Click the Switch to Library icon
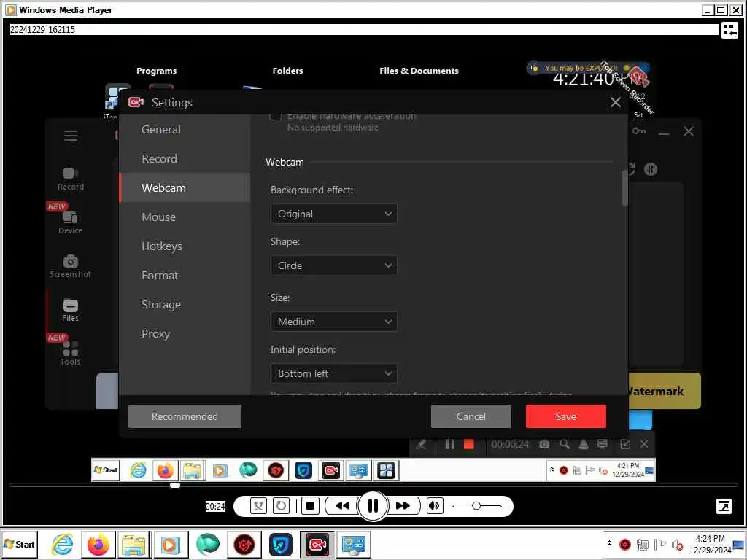 (x=729, y=30)
